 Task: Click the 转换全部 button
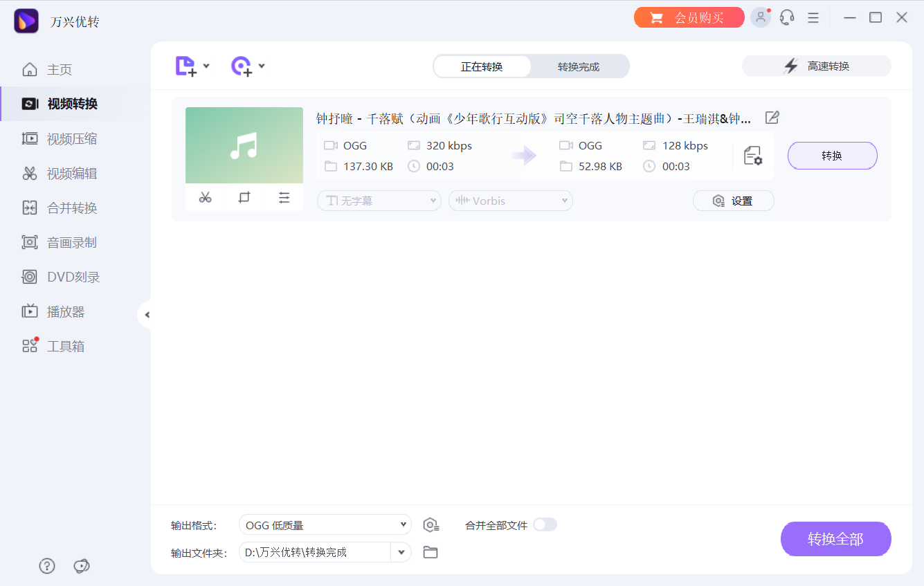[835, 538]
